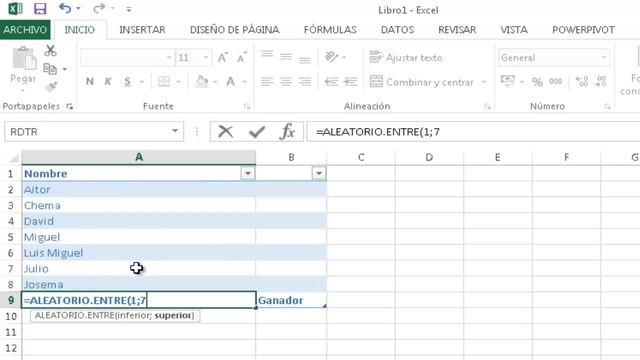The image size is (640, 360).
Task: Click the Select All corner triangle
Action: [13, 158]
